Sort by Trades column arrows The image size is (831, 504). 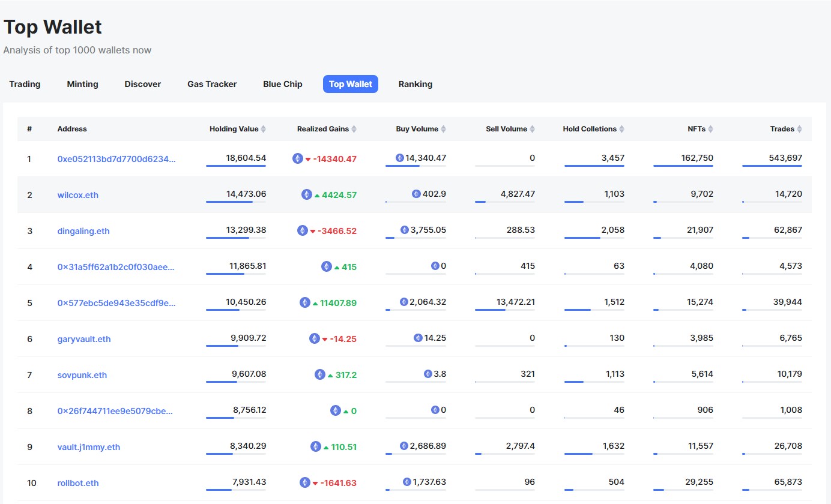pos(799,129)
